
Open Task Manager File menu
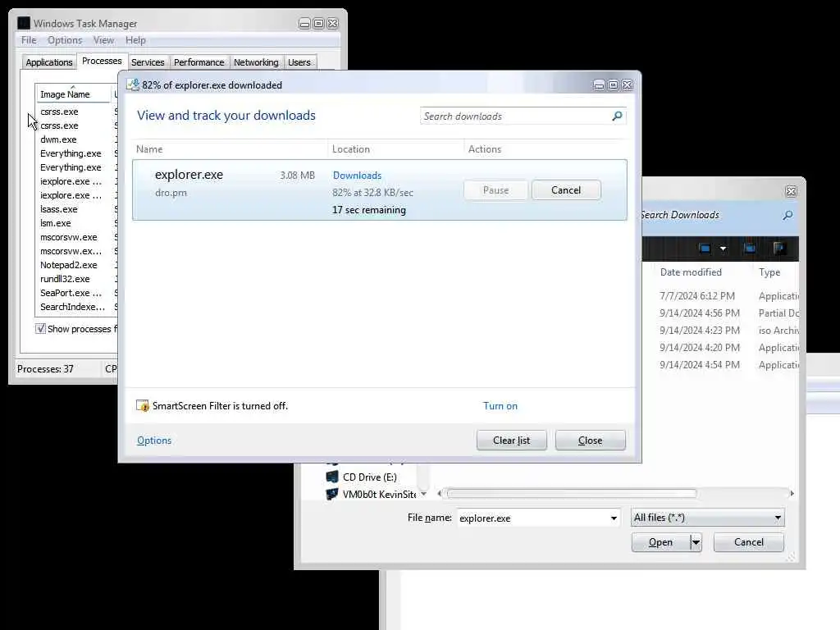coord(29,40)
